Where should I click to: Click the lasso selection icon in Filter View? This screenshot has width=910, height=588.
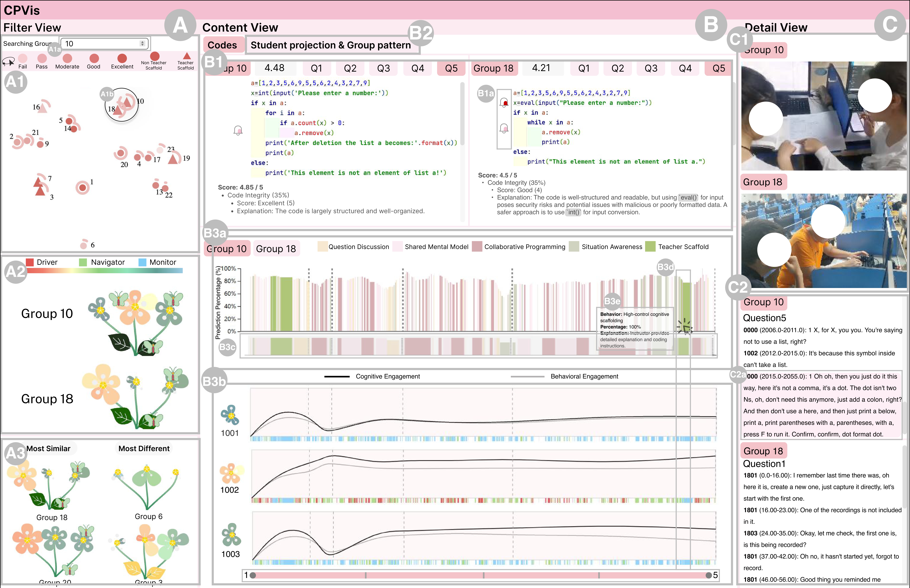(x=8, y=62)
